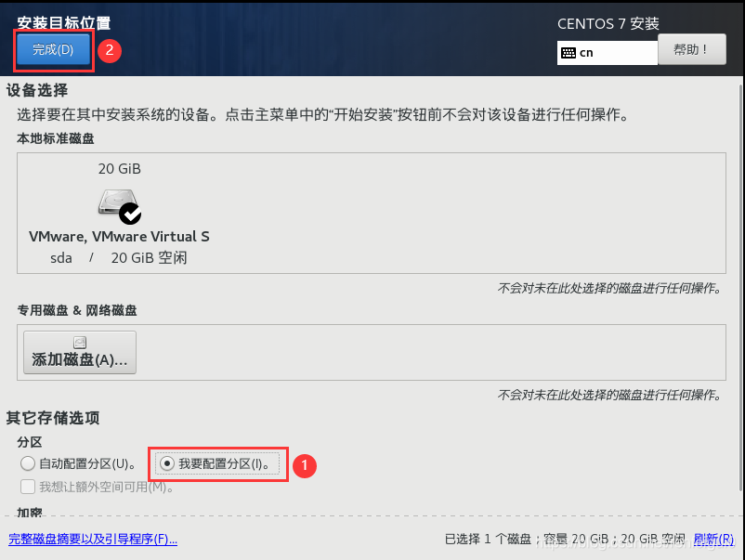Click the VMware Virtual S disk name
745x560 pixels.
[119, 237]
